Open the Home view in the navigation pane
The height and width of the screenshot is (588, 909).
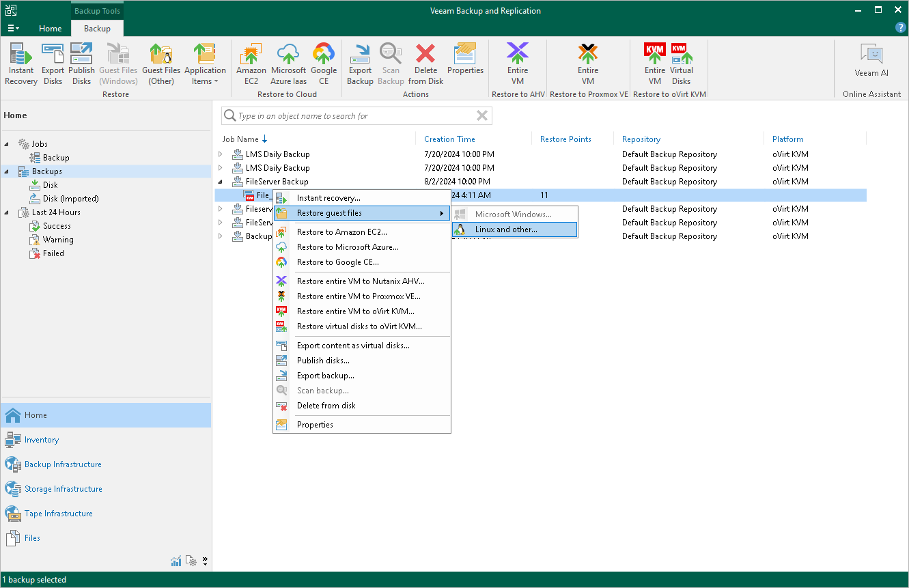pyautogui.click(x=106, y=415)
